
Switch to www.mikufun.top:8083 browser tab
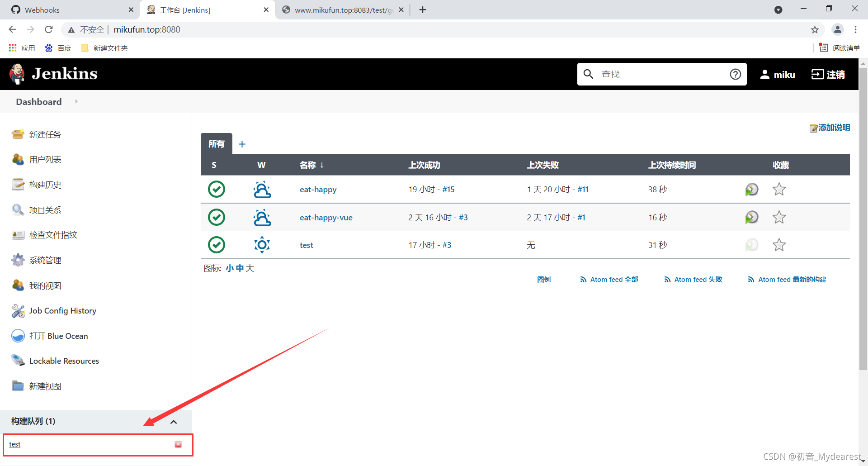343,10
